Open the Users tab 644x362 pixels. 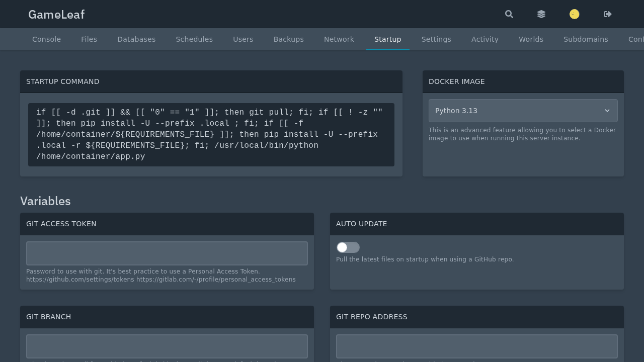click(243, 39)
